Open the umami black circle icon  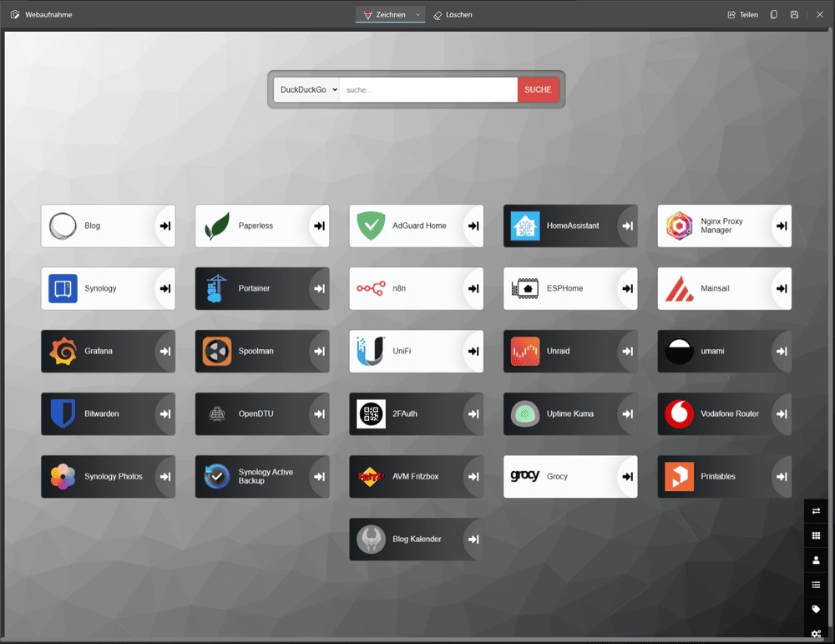[679, 351]
